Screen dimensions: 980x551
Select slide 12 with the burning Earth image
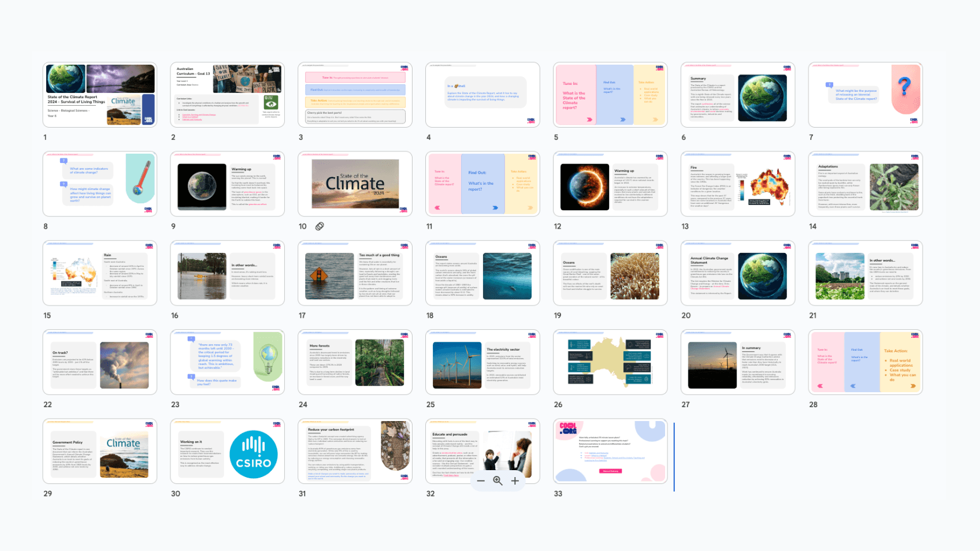pyautogui.click(x=610, y=184)
